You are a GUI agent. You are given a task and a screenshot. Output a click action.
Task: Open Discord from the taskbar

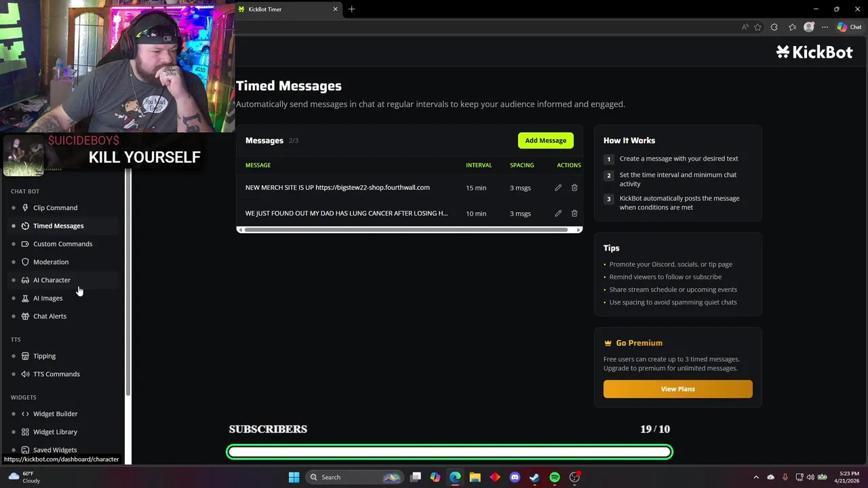coord(515,477)
